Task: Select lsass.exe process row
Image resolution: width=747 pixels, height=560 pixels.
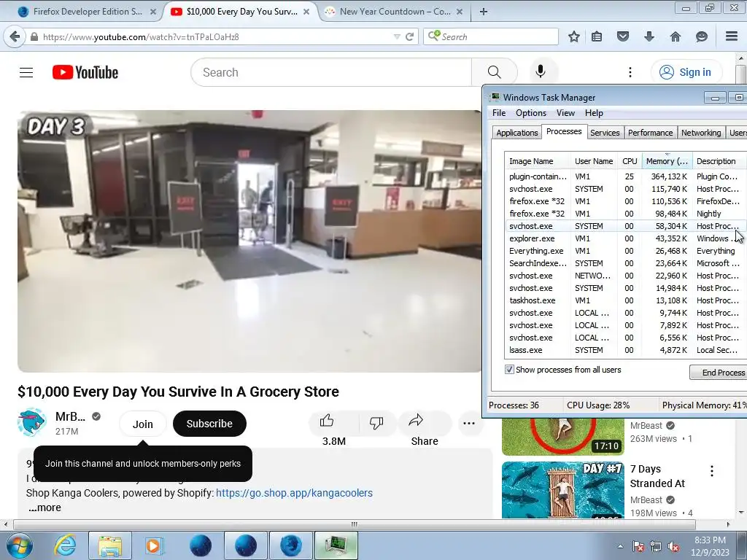Action: tap(625, 350)
